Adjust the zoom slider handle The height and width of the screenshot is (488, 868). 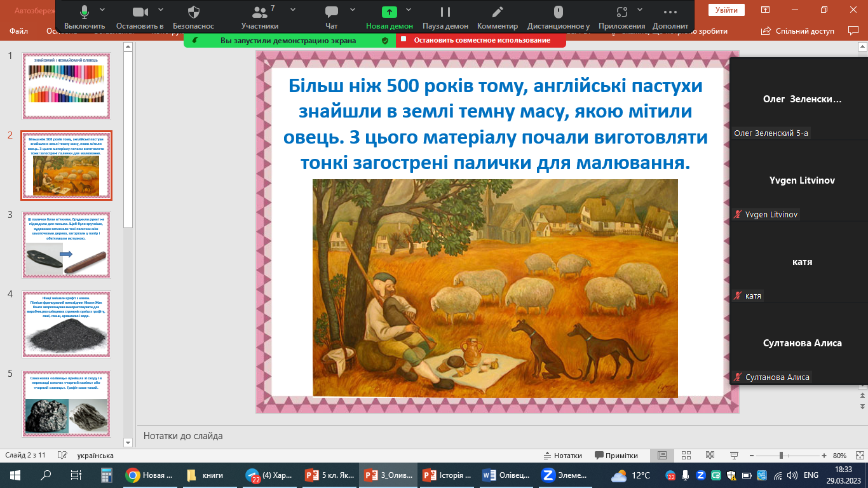pos(781,456)
